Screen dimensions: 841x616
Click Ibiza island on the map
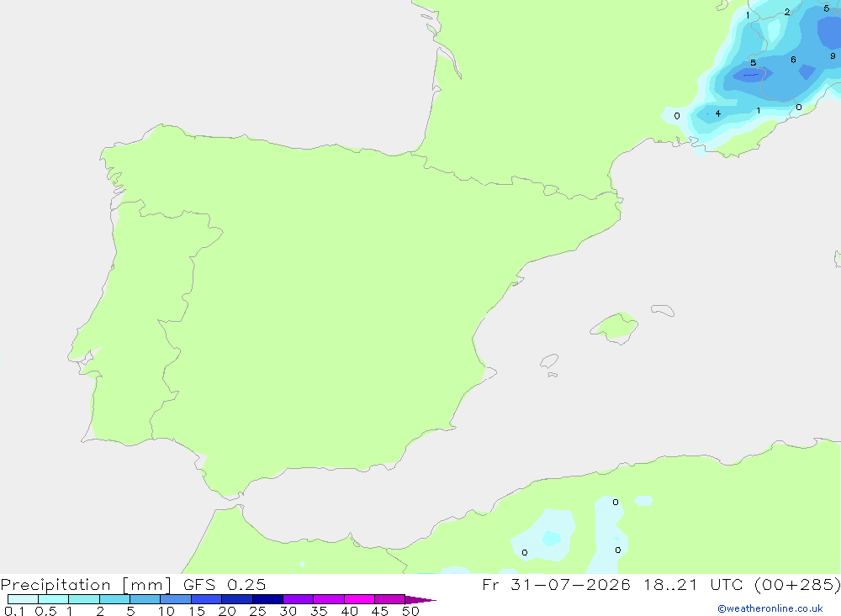pyautogui.click(x=549, y=361)
